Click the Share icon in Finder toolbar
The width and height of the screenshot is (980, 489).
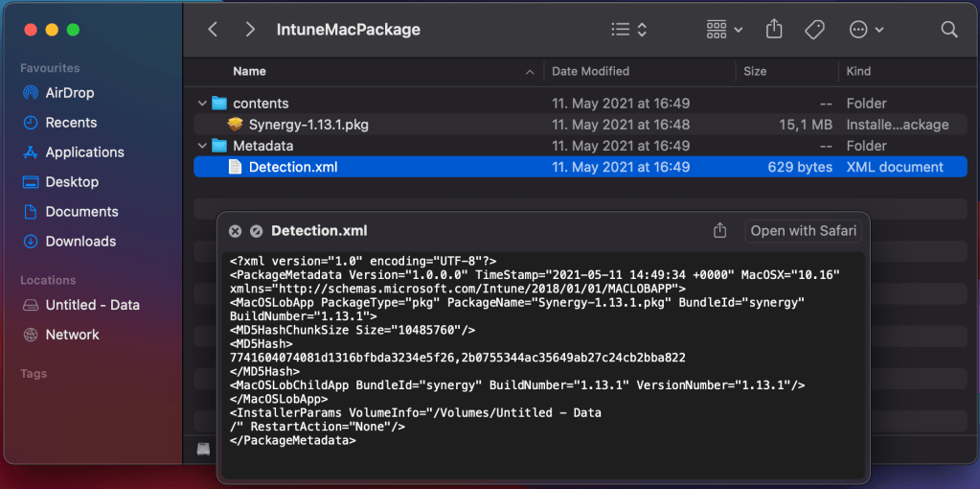pos(774,30)
